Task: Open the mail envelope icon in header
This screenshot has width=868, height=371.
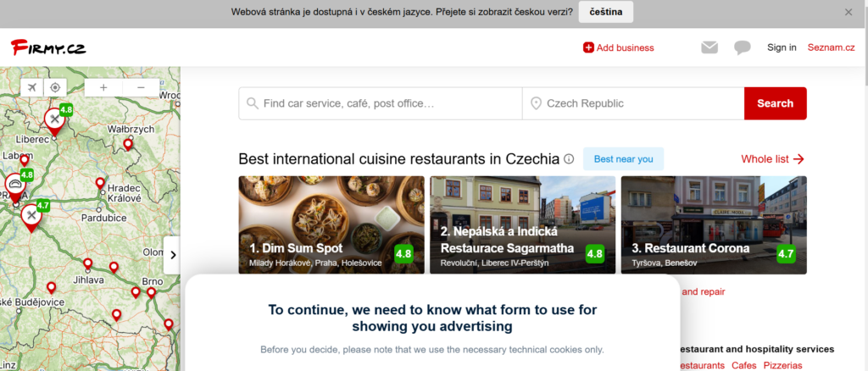Action: [709, 47]
